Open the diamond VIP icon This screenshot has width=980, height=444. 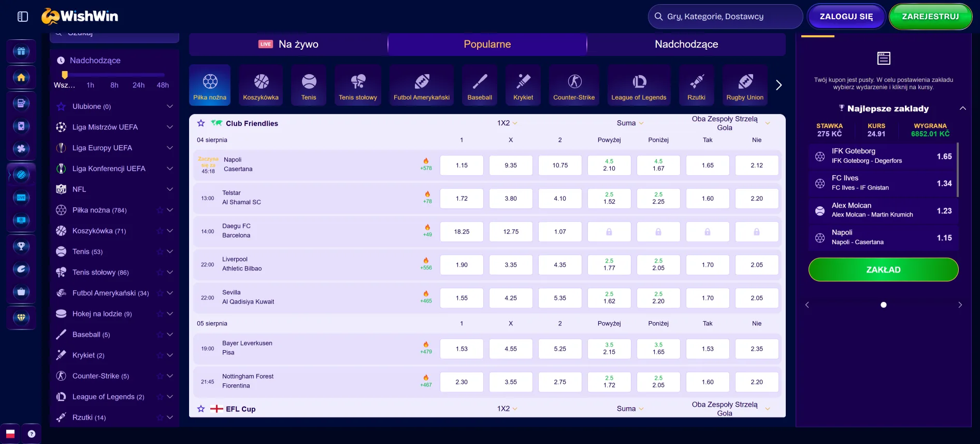pos(21,318)
